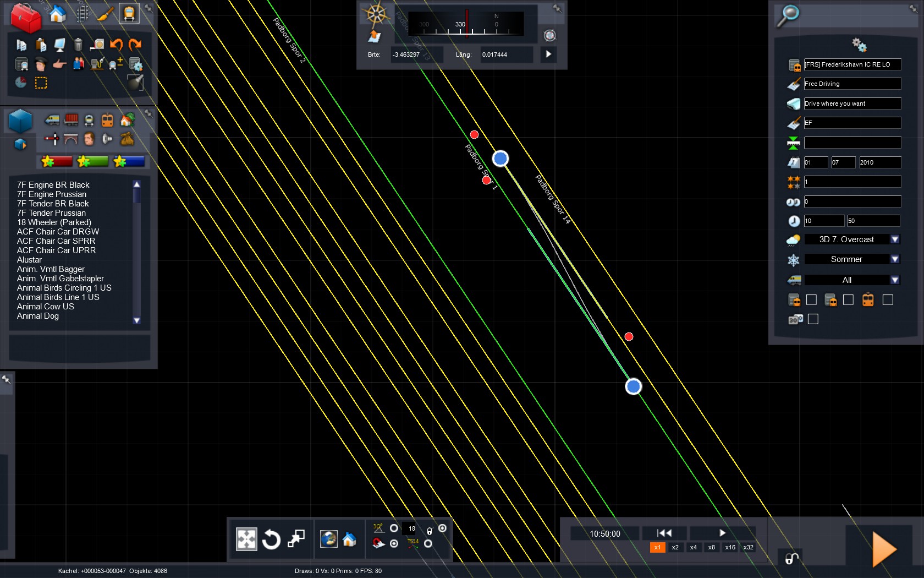The height and width of the screenshot is (578, 924).
Task: Select the dashed yellow selection box tool
Action: [41, 83]
